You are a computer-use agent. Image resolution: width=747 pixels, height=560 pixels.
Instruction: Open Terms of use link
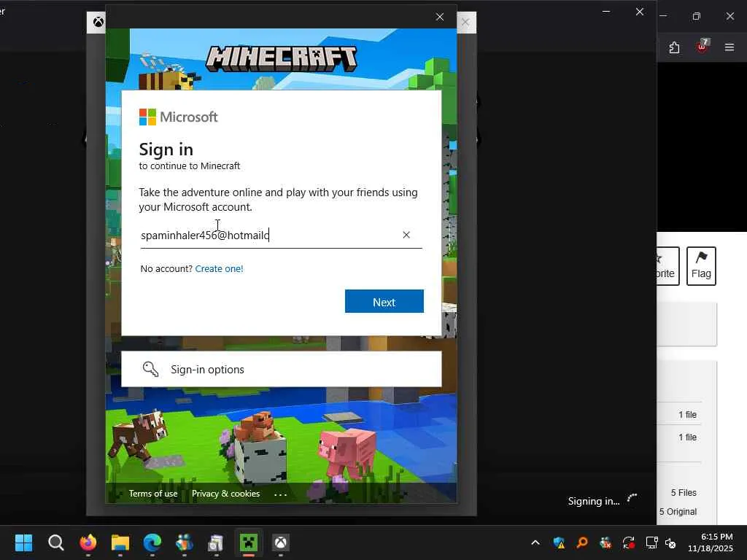(153, 494)
